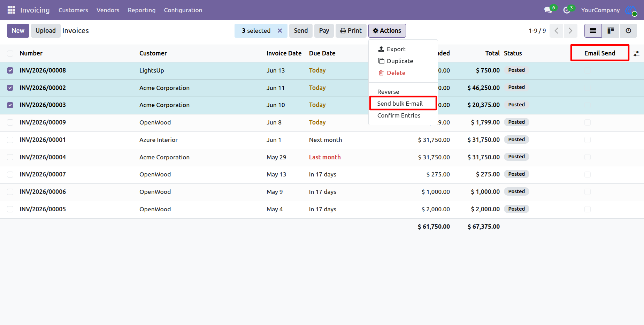Switch to list view

[x=593, y=31]
